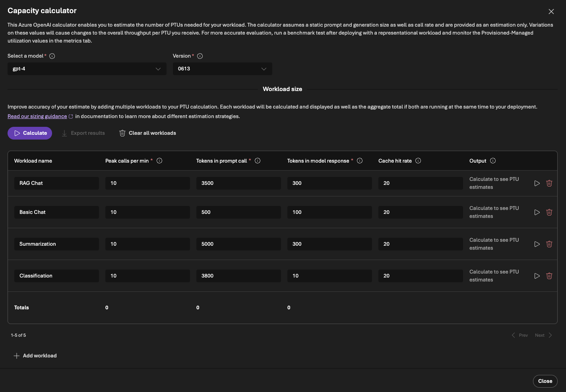This screenshot has height=392, width=566.
Task: Edit response tokens 100 for Basic Chat
Action: (x=330, y=212)
